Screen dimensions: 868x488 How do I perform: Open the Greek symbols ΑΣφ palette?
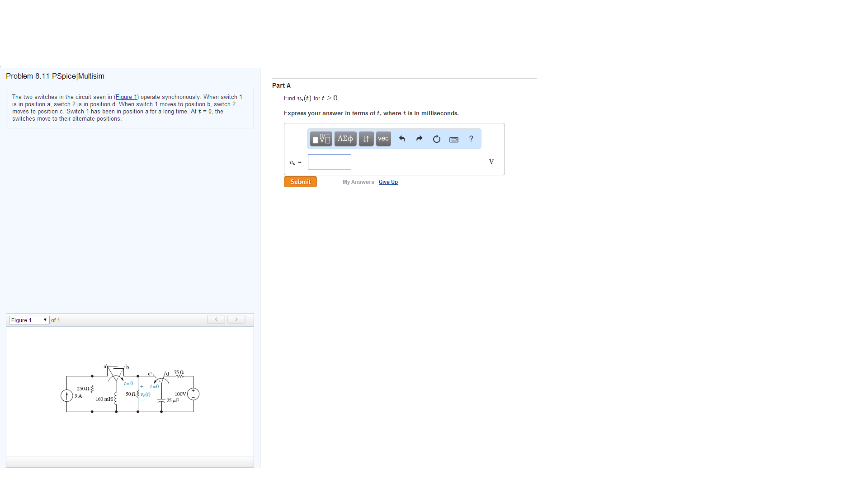click(x=345, y=139)
